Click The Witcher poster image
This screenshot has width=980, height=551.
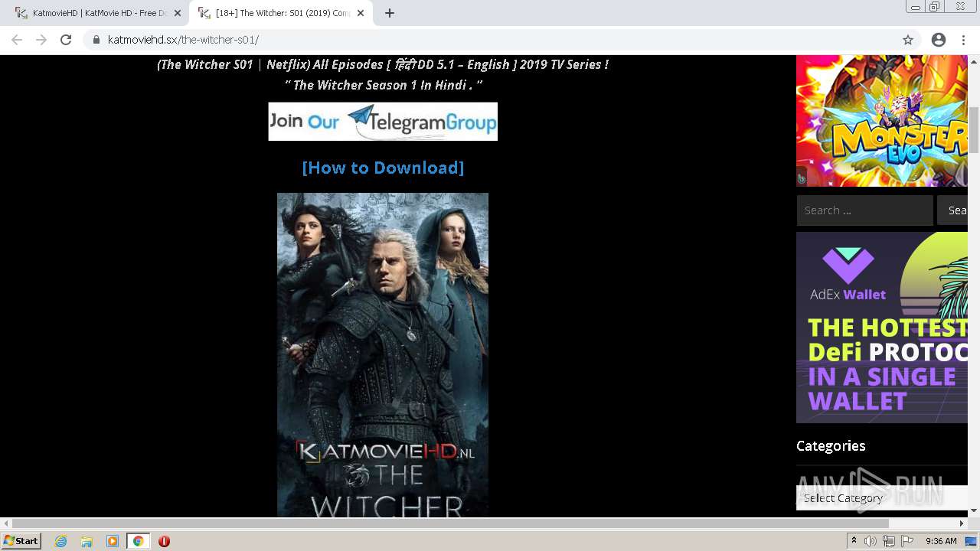tap(383, 355)
